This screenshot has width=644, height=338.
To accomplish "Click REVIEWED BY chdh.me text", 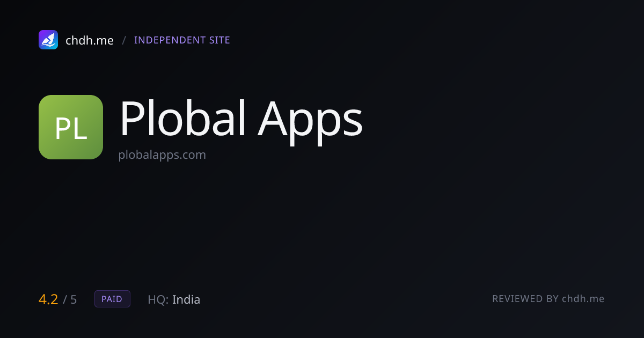I will pyautogui.click(x=548, y=299).
